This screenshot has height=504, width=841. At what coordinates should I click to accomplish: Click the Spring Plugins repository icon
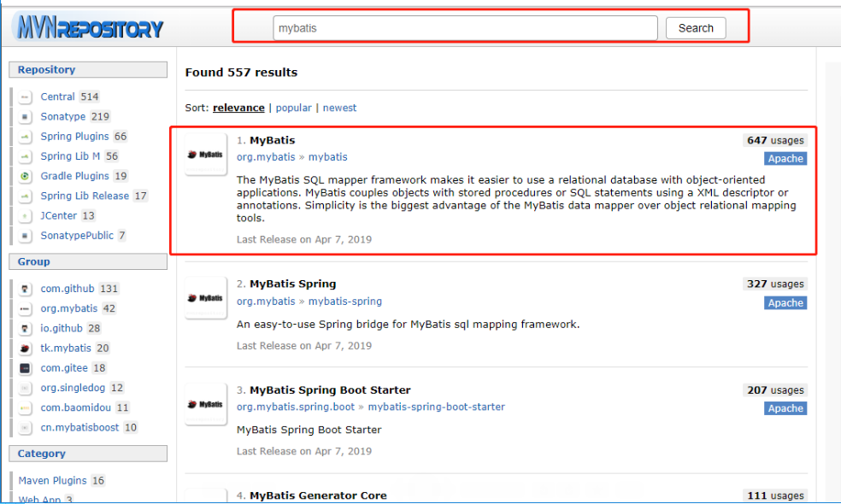(x=25, y=137)
